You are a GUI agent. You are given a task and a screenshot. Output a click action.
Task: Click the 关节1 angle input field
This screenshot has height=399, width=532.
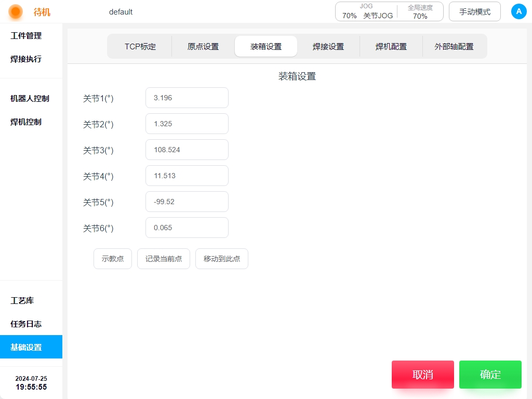click(187, 98)
